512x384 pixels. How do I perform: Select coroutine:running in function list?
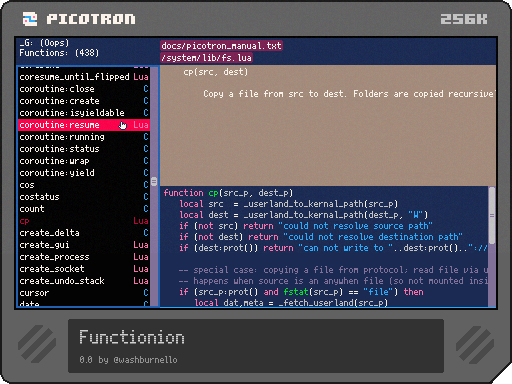click(x=84, y=137)
